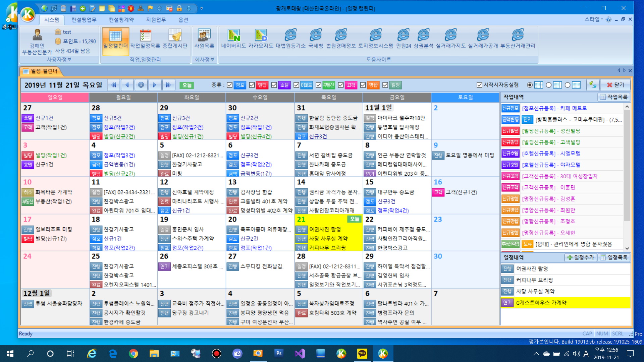The image size is (644, 362).
Task: Toggle the 호텔 category checkbox
Action: pos(274,85)
